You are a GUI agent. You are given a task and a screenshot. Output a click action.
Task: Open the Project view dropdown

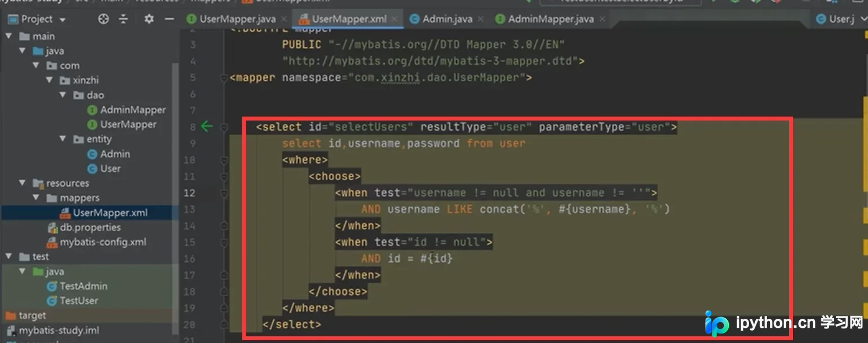[x=62, y=20]
